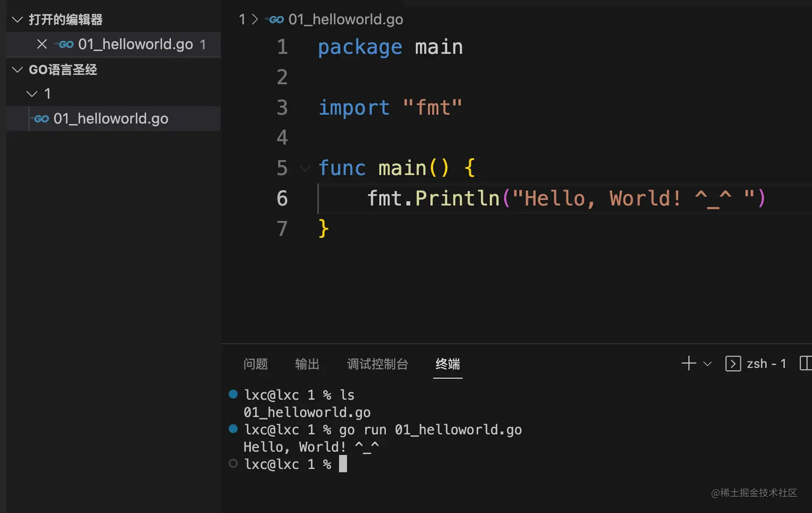Click the Println call on line 6
This screenshot has width=812, height=513.
458,199
